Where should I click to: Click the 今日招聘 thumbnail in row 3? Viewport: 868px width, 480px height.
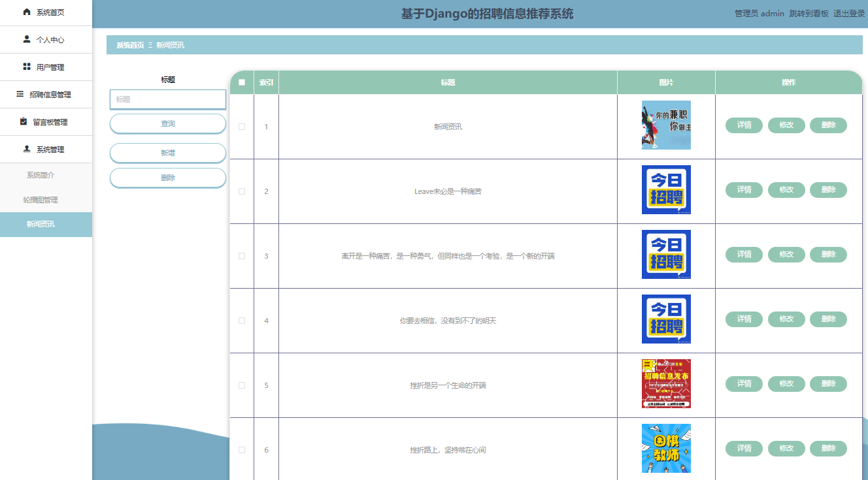[666, 255]
